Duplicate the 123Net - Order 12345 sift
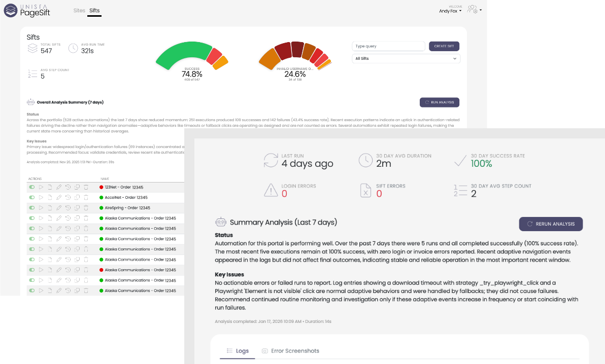The width and height of the screenshot is (605, 364). coord(77,187)
